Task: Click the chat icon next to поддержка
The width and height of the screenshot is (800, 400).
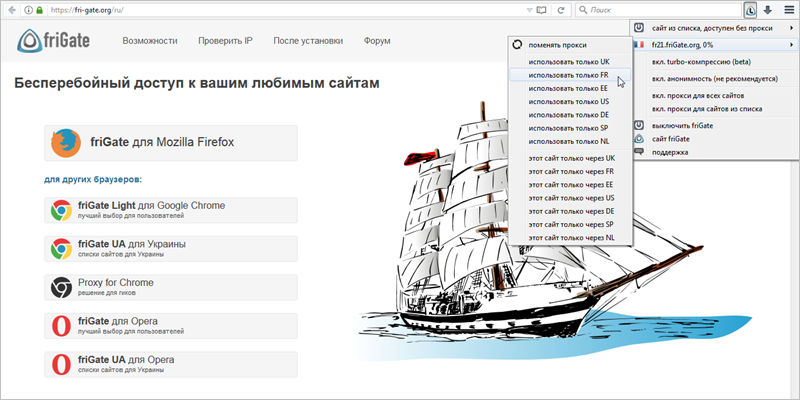Action: (x=638, y=152)
